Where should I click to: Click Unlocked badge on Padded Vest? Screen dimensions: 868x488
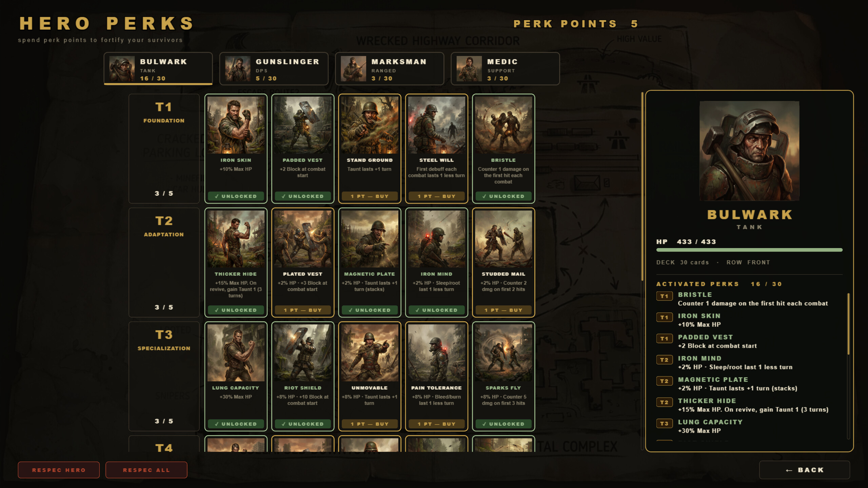[x=303, y=196]
